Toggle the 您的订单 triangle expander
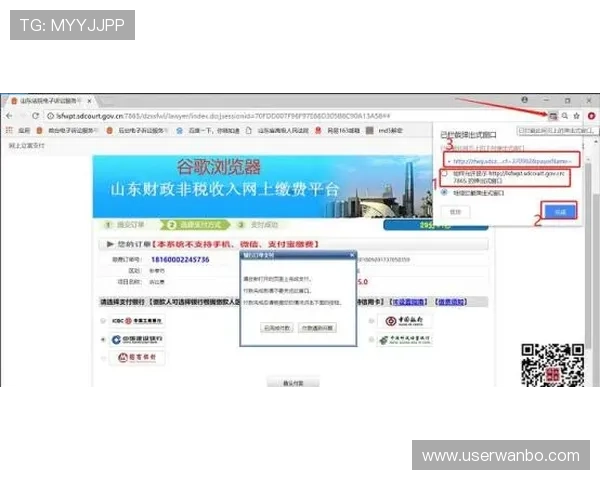 pos(110,244)
